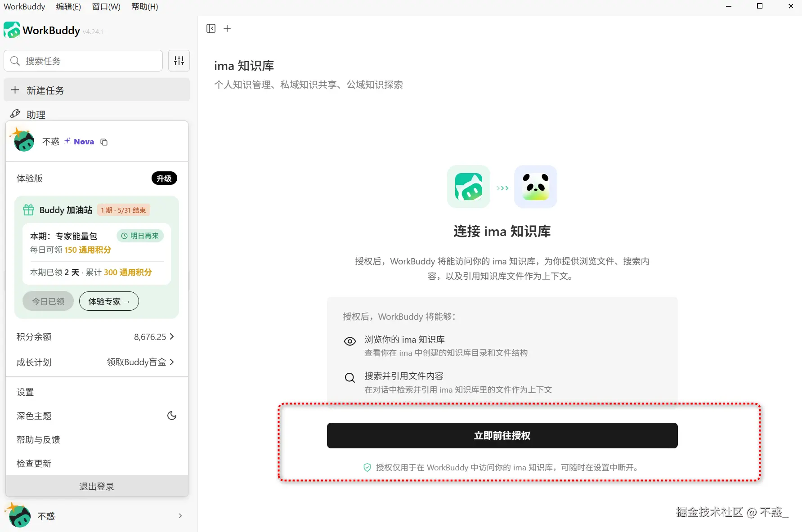
Task: Click the ima panda icon
Action: click(535, 187)
